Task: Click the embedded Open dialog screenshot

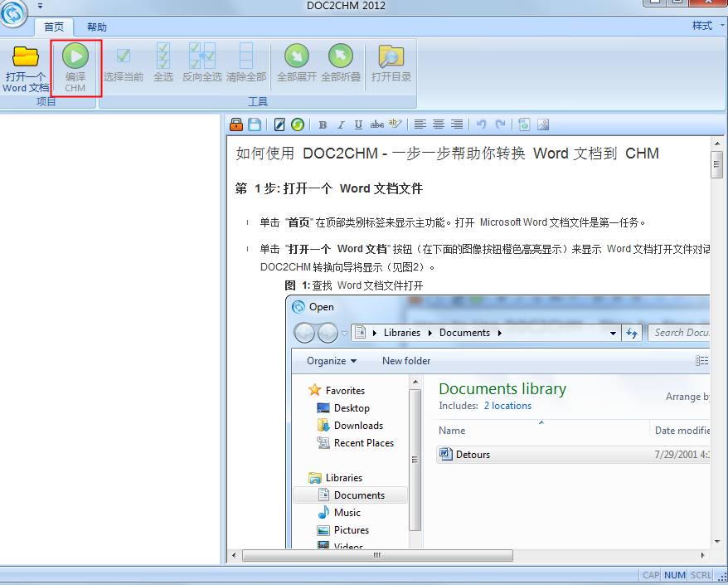Action: point(497,421)
